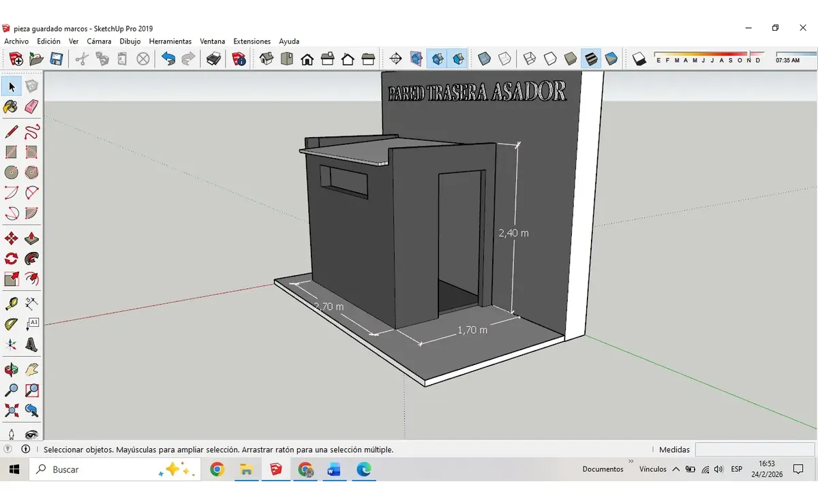Image resolution: width=818 pixels, height=504 pixels.
Task: Open the Herramientas menu
Action: coord(170,41)
